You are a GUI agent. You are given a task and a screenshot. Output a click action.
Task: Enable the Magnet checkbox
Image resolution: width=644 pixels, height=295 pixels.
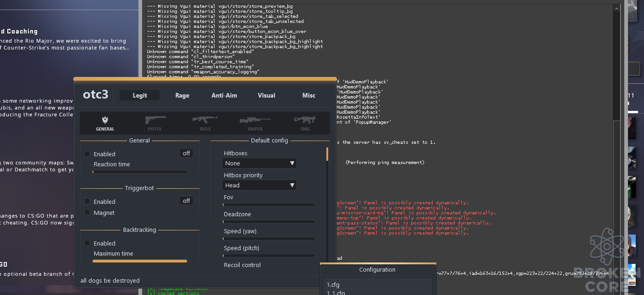click(x=87, y=213)
